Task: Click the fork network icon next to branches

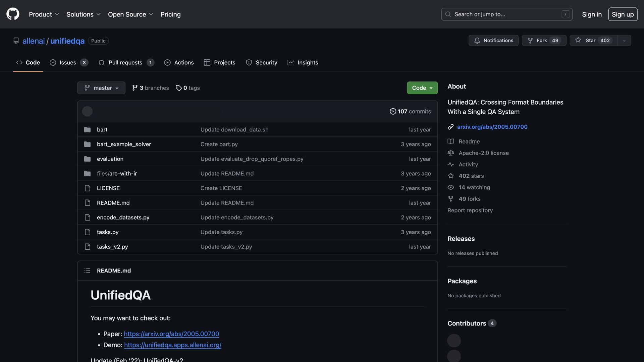Action: (135, 87)
